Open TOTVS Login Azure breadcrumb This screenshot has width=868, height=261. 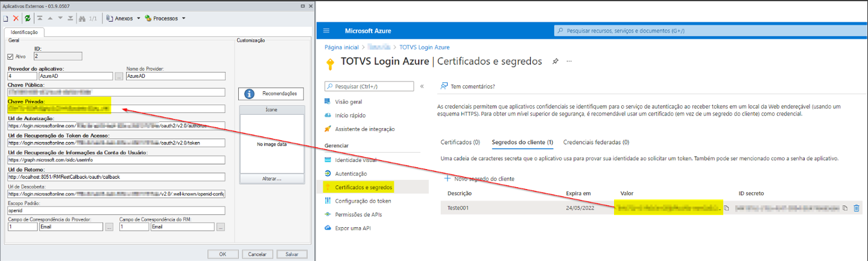tap(424, 47)
